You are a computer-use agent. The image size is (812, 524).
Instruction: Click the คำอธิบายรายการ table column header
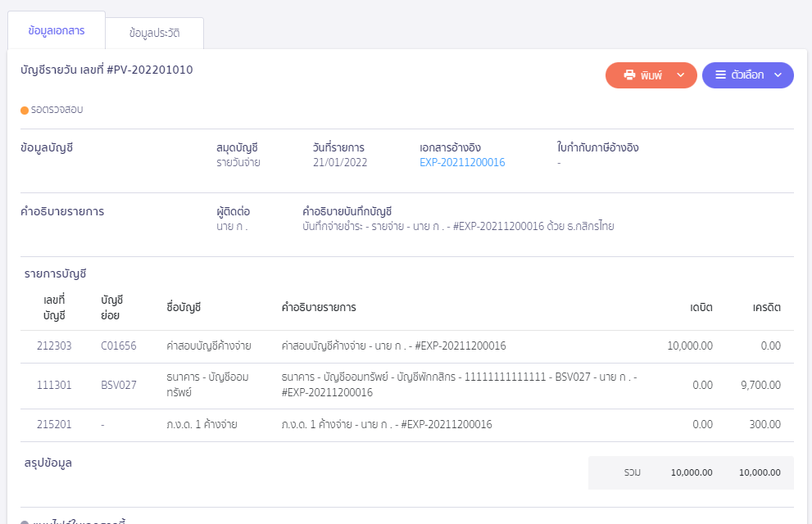[319, 307]
